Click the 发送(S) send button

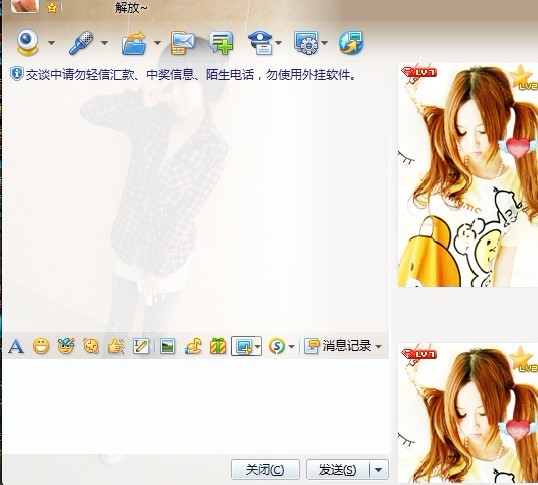click(338, 470)
